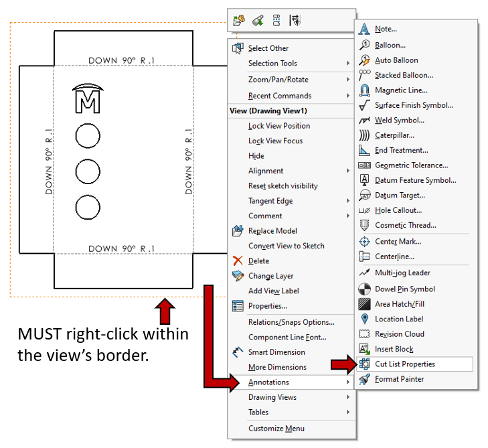This screenshot has width=488, height=448.
Task: Click the Hide menu entry
Action: (256, 156)
